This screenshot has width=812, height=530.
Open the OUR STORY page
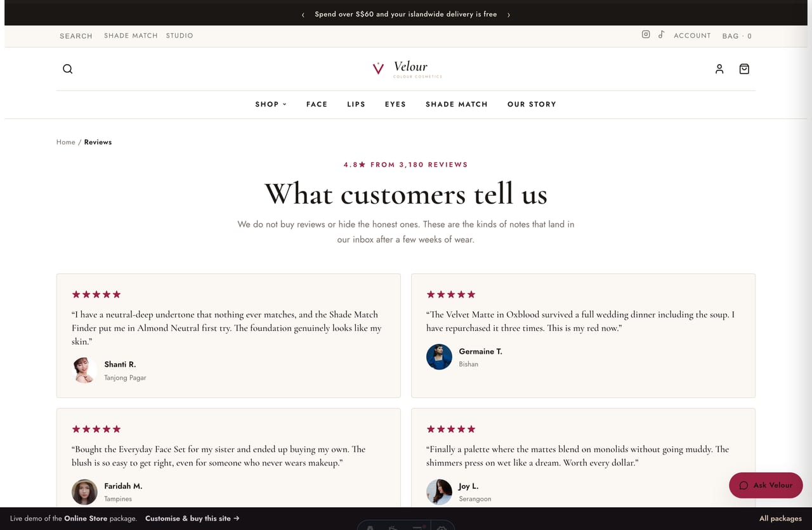(532, 104)
